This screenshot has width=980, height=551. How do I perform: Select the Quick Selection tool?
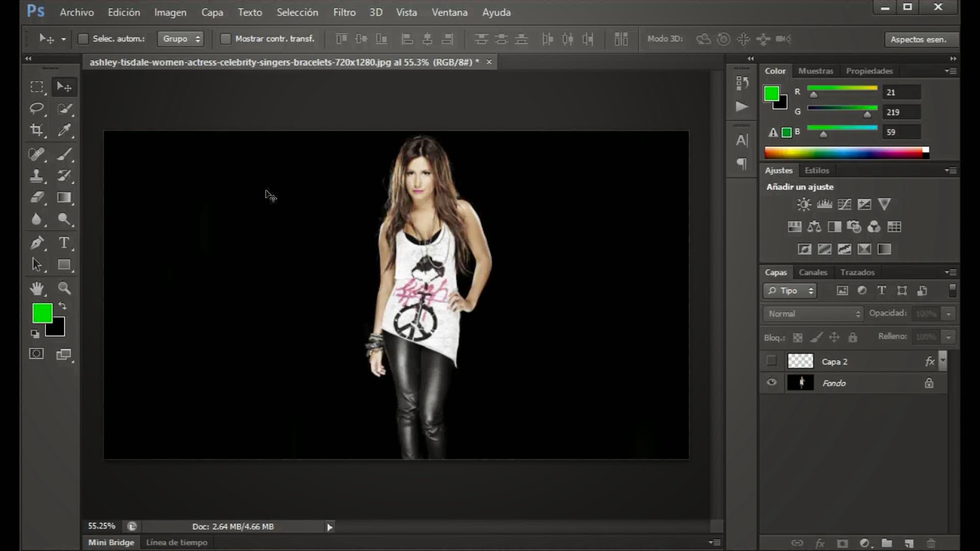[64, 108]
